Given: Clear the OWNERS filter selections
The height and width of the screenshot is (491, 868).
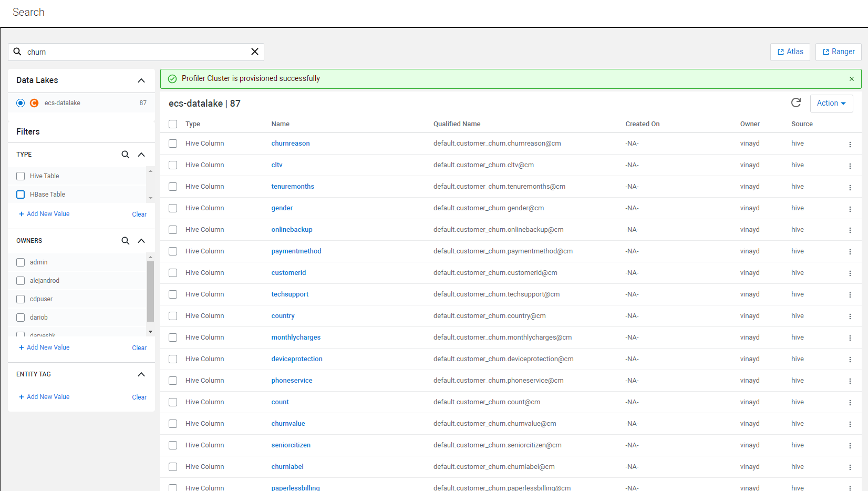Looking at the screenshot, I should [139, 348].
